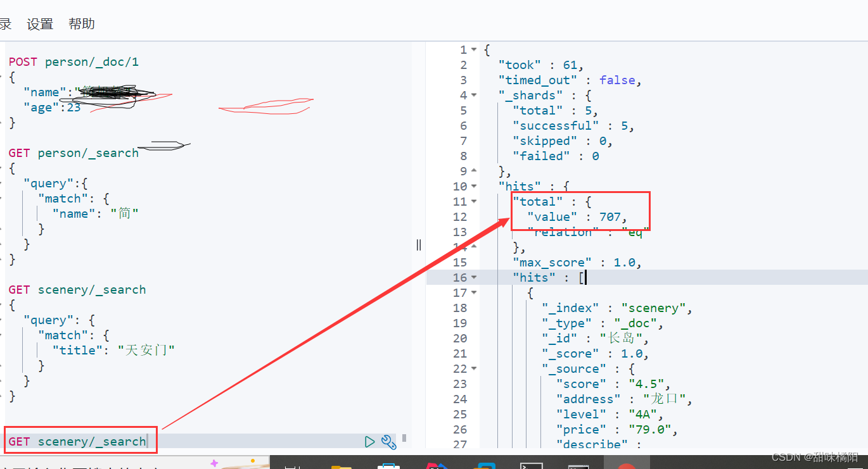
Task: Collapse the first hit object at line 17
Action: coord(474,293)
